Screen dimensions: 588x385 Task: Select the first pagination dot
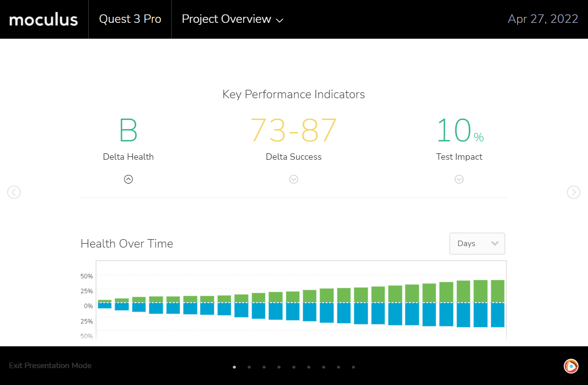(x=234, y=367)
